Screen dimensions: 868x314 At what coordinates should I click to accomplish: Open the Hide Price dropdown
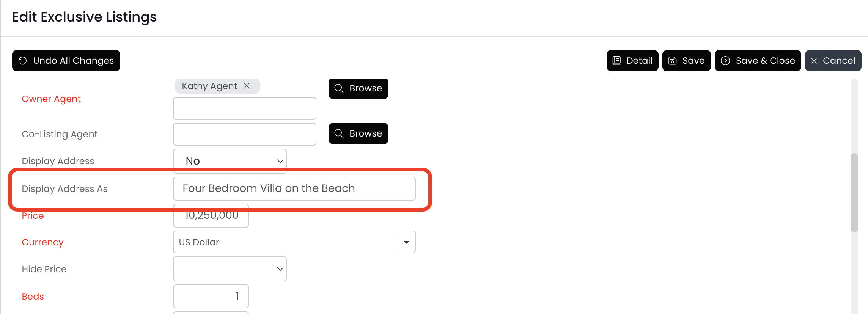click(x=230, y=269)
